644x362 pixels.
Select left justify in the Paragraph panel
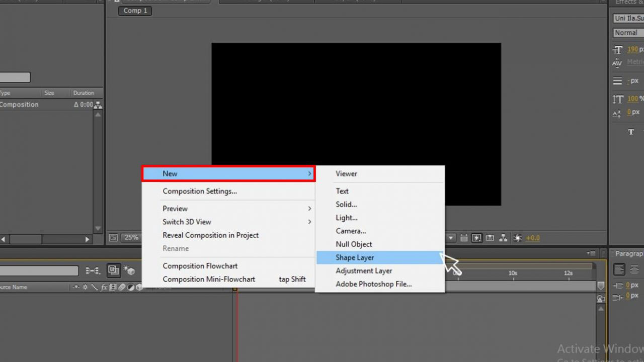(620, 269)
